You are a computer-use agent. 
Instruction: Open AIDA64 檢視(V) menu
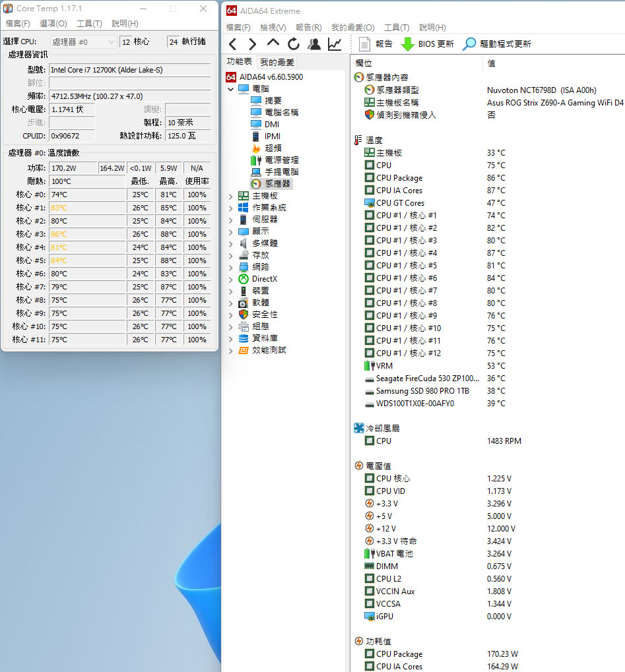(x=273, y=28)
